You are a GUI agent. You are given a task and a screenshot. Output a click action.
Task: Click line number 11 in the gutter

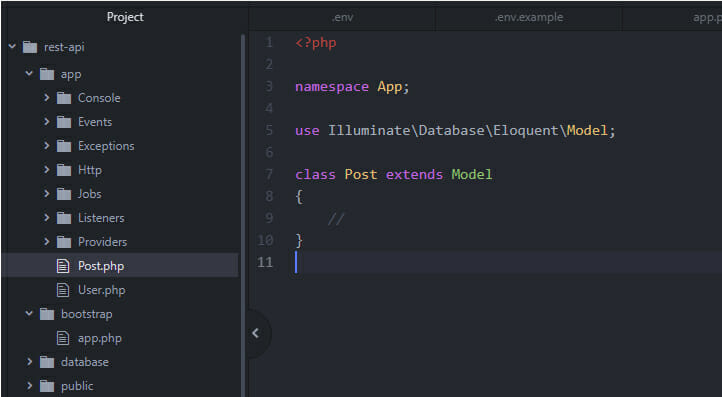click(x=265, y=262)
